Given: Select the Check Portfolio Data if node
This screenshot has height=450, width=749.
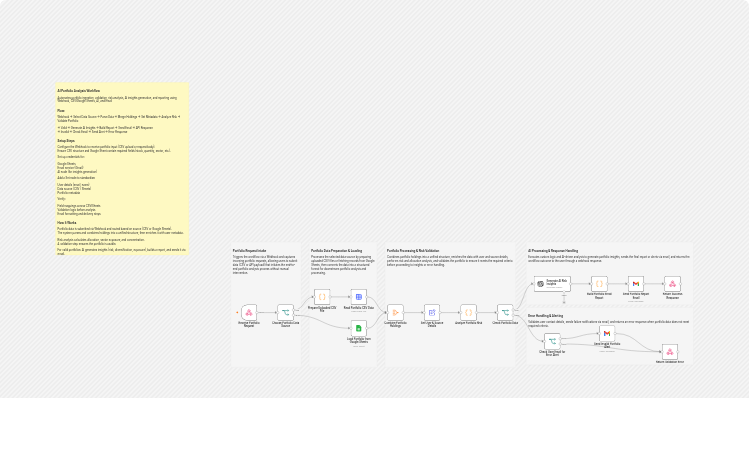Looking at the screenshot, I should (505, 312).
